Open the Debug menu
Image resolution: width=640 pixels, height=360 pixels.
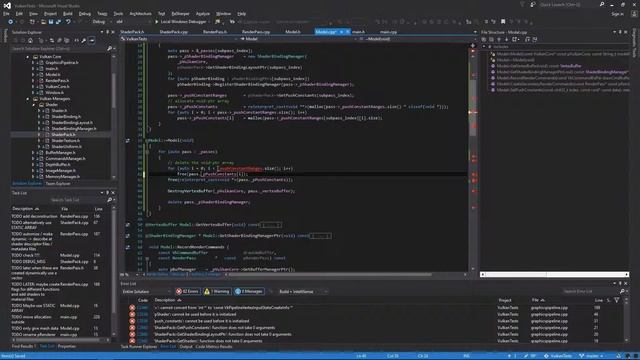(85, 13)
